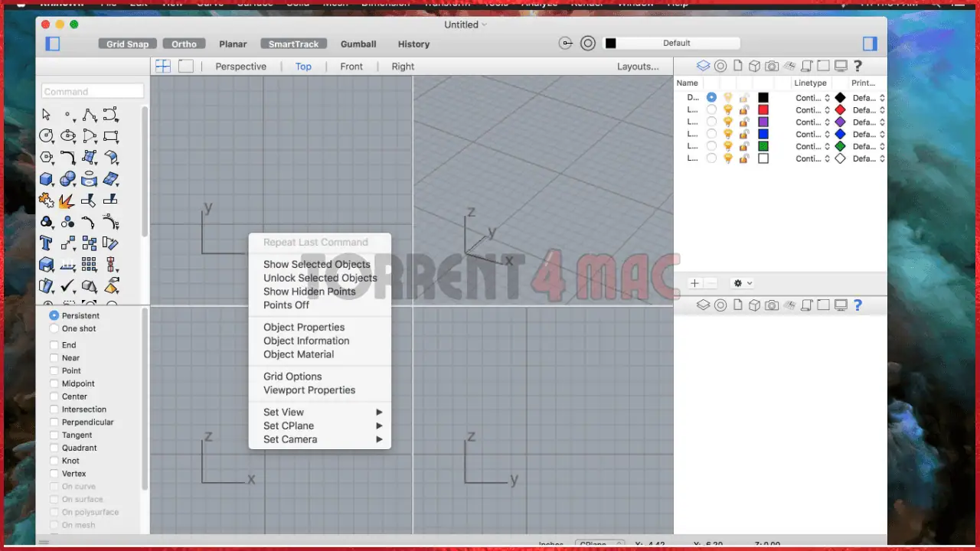Activate the Box solid tool
The image size is (980, 551).
(46, 178)
